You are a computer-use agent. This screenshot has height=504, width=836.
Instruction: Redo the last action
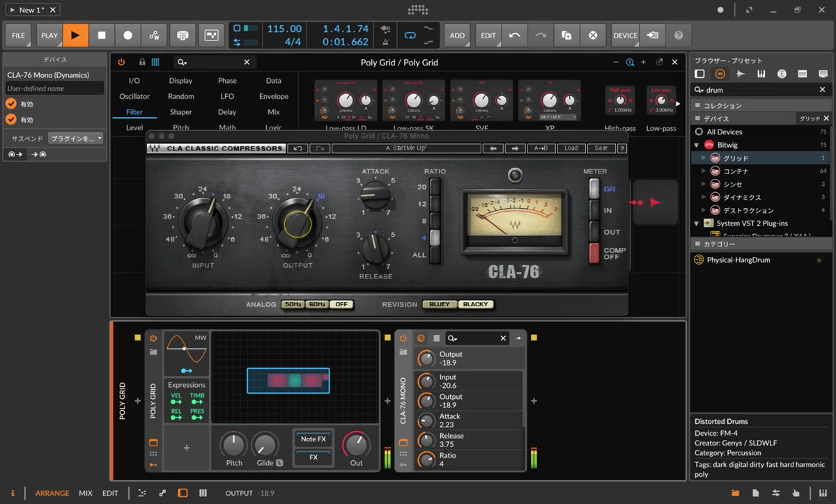[541, 36]
